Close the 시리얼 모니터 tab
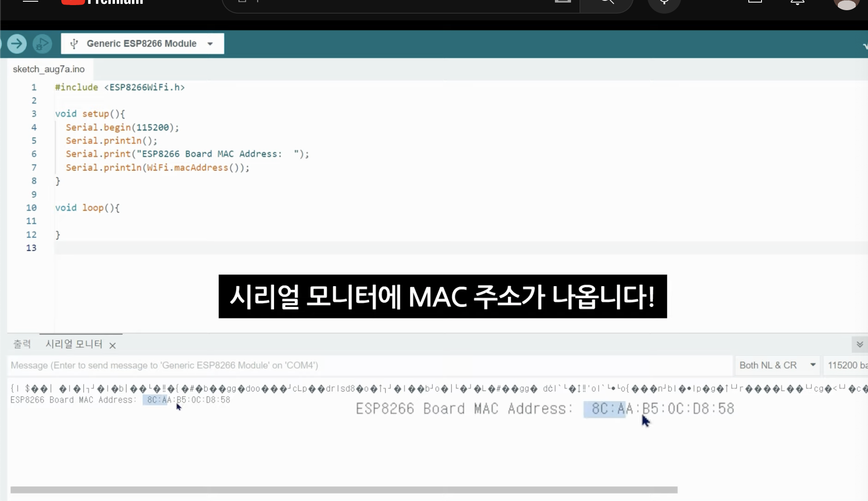 tap(112, 346)
